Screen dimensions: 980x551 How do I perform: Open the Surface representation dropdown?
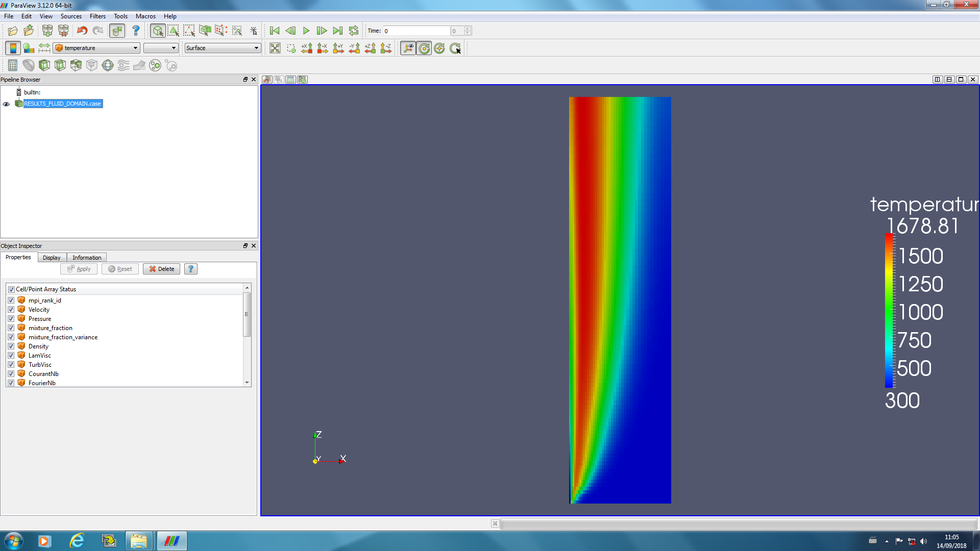pos(223,48)
